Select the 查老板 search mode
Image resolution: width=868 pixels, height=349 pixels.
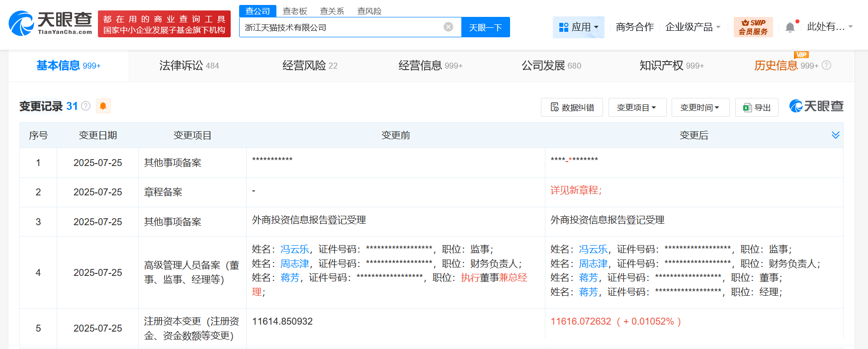(x=295, y=11)
